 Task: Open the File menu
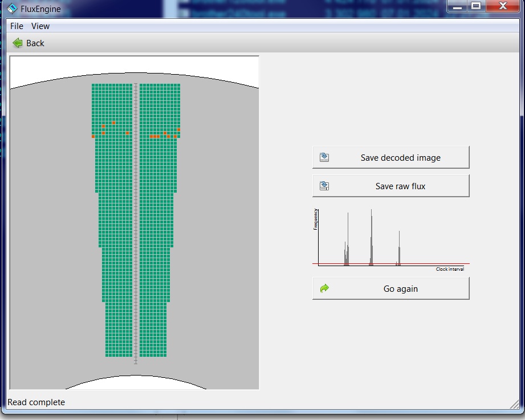point(17,26)
